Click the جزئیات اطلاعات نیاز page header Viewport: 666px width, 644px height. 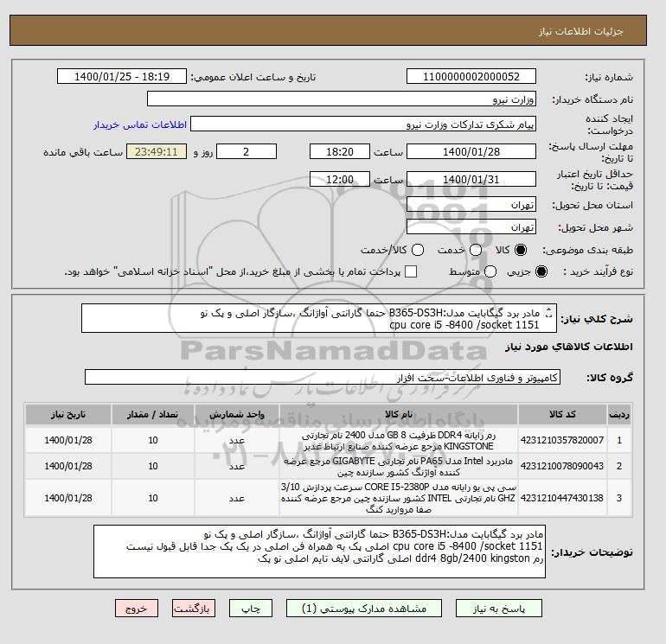coord(580,31)
